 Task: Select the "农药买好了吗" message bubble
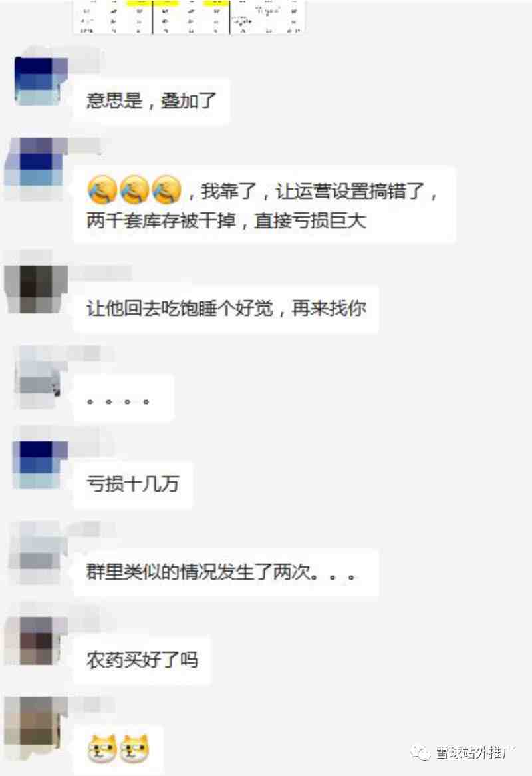[142, 660]
